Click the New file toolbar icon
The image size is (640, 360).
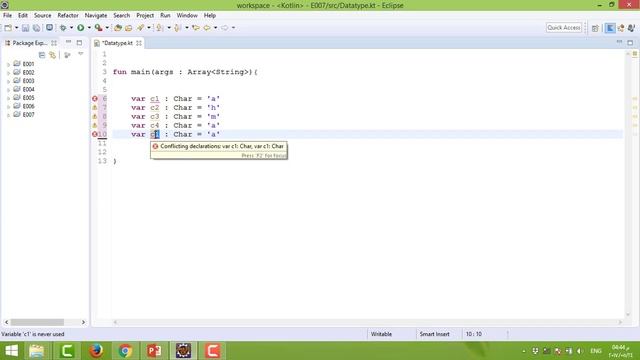pyautogui.click(x=8, y=28)
